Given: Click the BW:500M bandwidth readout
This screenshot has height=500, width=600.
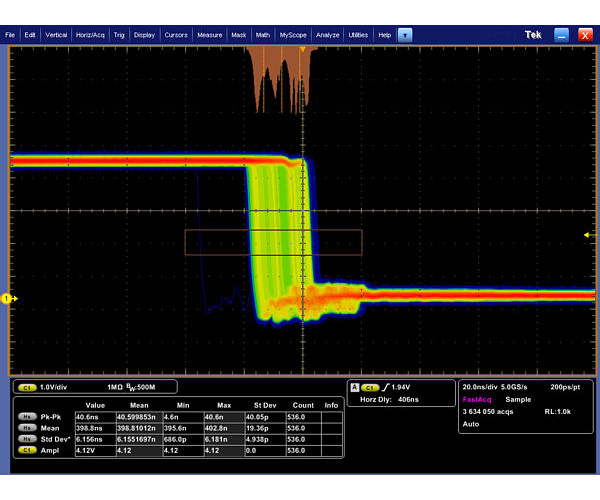Looking at the screenshot, I should point(140,388).
